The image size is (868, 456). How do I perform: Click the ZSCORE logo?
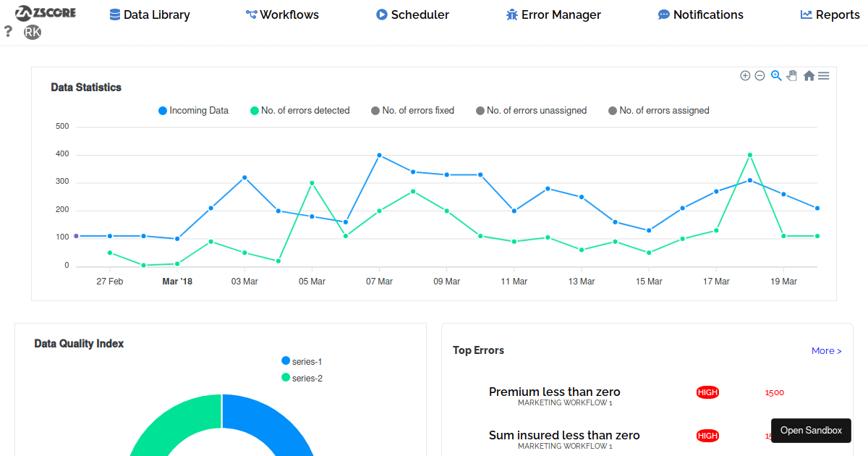[x=45, y=12]
